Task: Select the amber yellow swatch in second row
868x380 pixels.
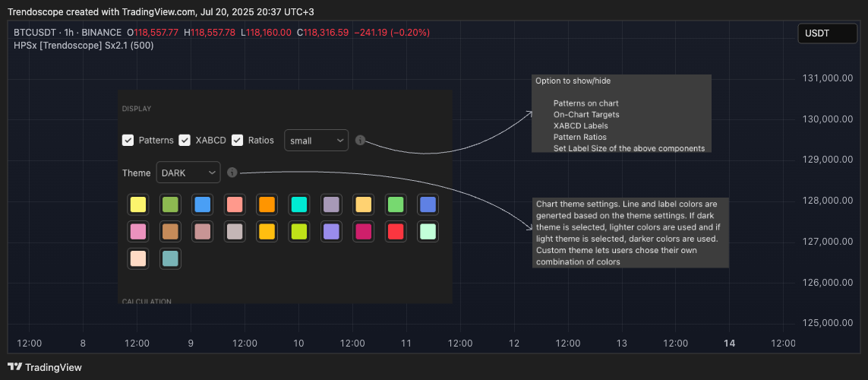Action: coord(267,232)
